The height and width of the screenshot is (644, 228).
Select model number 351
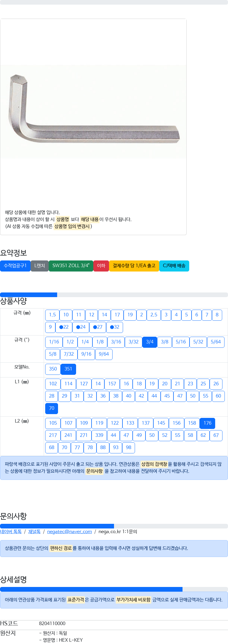coord(68,369)
